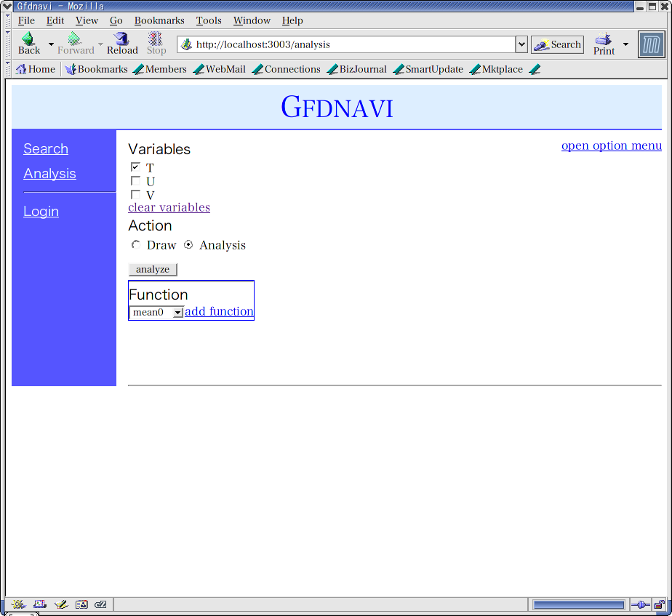Open the Tools menu
This screenshot has height=616, width=672.
[x=209, y=20]
